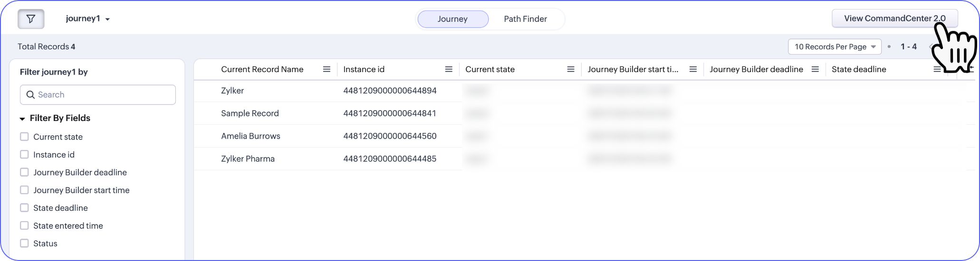This screenshot has height=261, width=980.
Task: Open the Zylker Pharma record
Action: click(248, 159)
